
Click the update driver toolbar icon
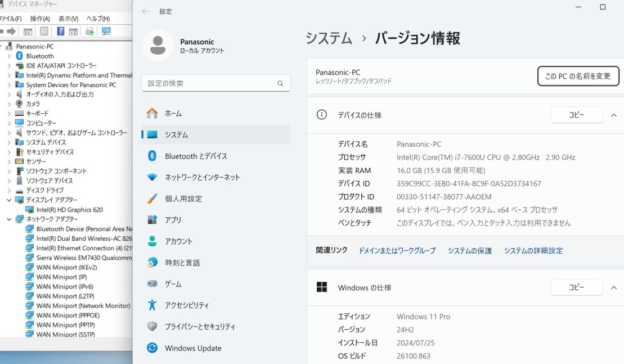[90, 31]
